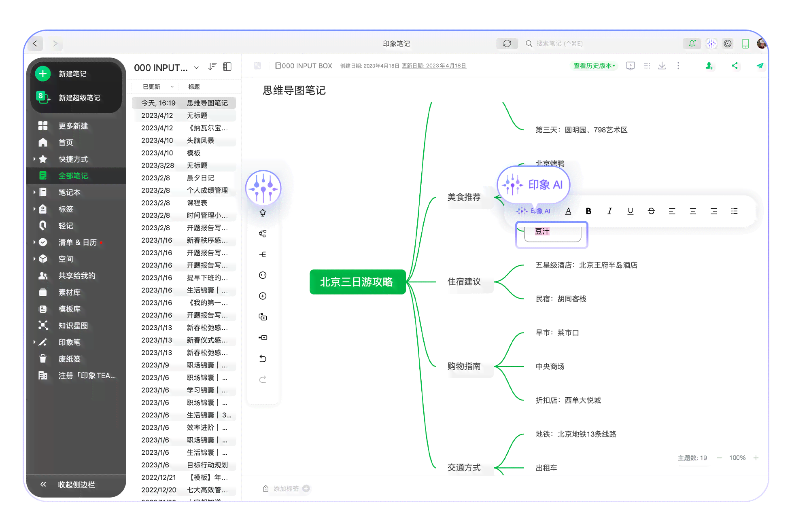Apply underline formatting to node text
This screenshot has width=792, height=532.
click(x=630, y=211)
